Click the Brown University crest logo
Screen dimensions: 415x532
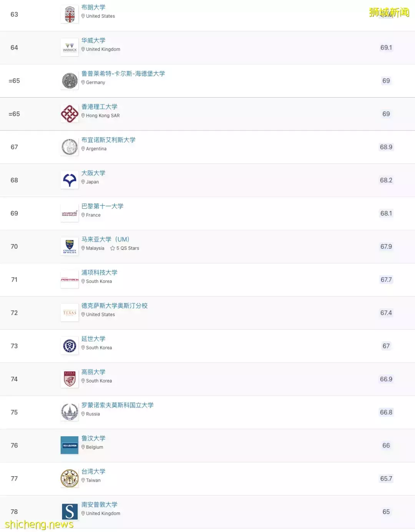coord(69,14)
